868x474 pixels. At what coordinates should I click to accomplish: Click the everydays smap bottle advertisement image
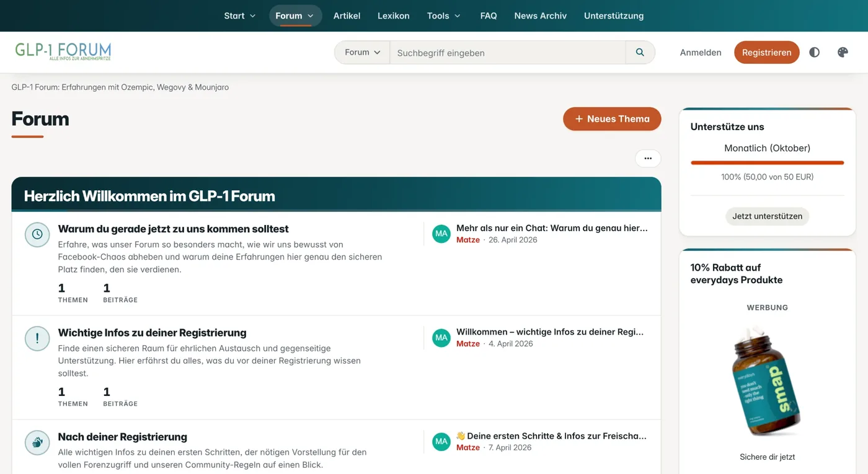pyautogui.click(x=768, y=381)
